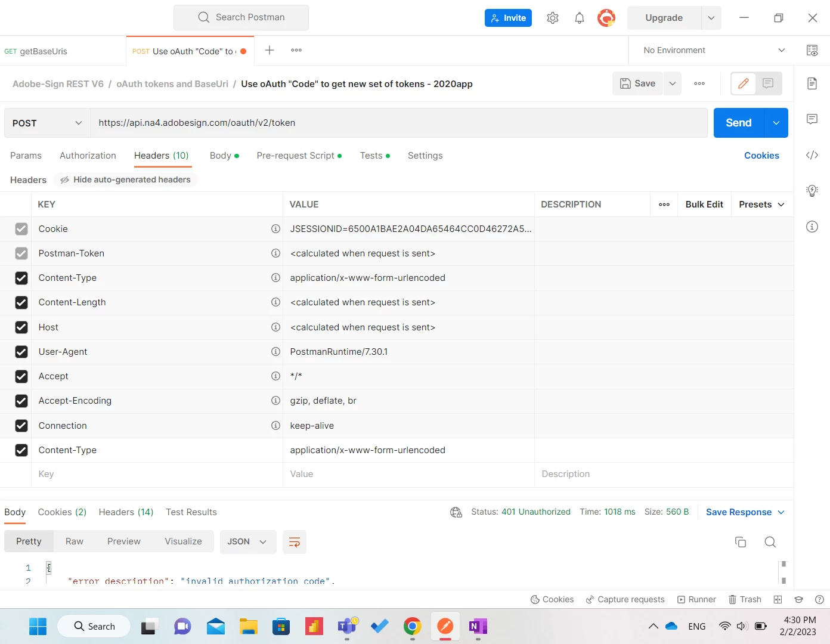Viewport: 830px width, 644px height.
Task: Toggle two-pane view in status bar
Action: (778, 599)
